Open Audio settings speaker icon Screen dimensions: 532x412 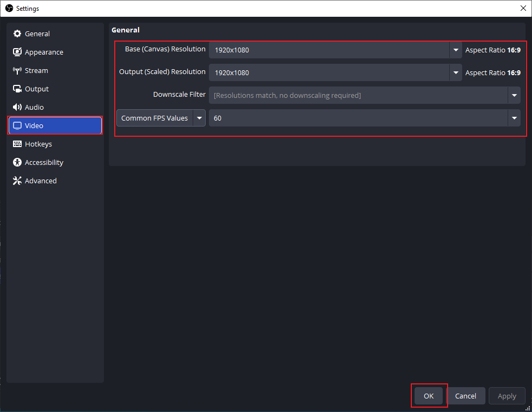pyautogui.click(x=17, y=107)
